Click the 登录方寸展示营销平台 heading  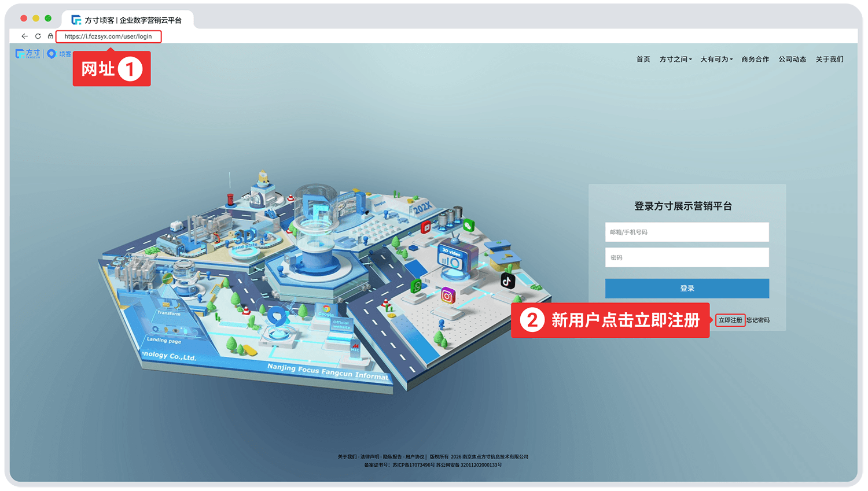click(x=683, y=206)
